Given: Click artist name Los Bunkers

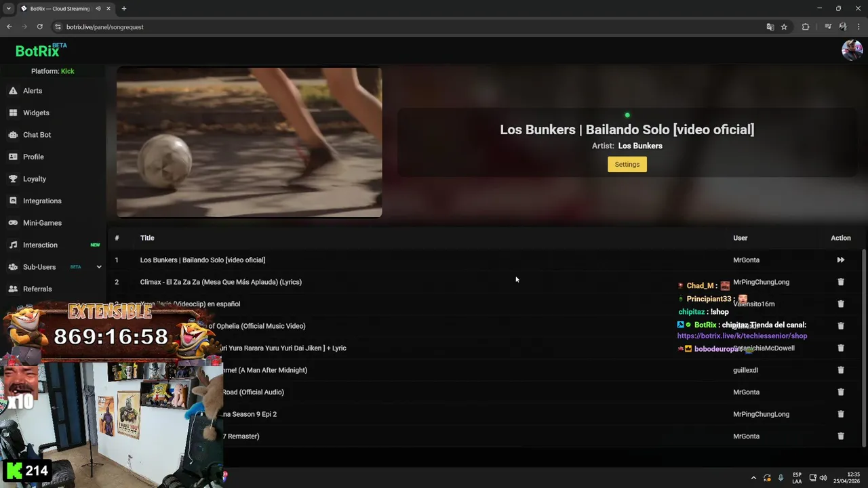Looking at the screenshot, I should coord(640,146).
